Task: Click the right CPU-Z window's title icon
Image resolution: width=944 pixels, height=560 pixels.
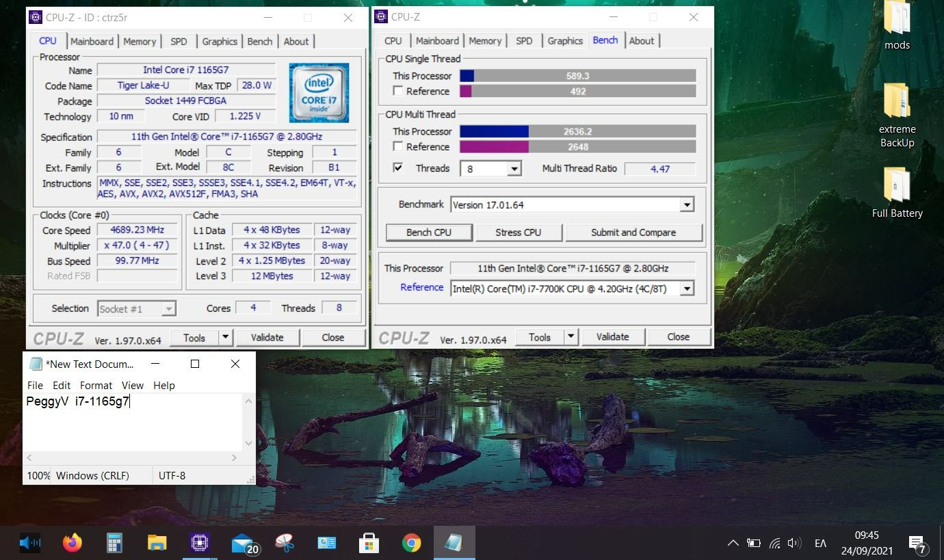Action: [381, 17]
